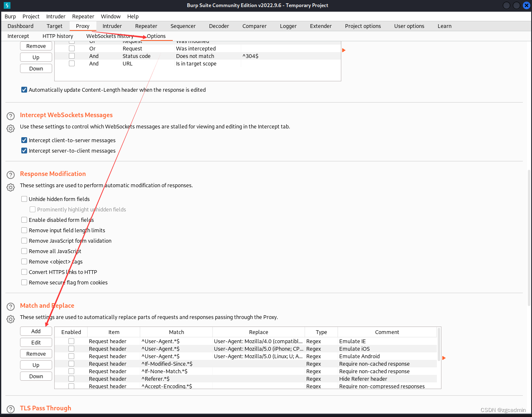Enable the URL in target scope rule checkbox
This screenshot has height=417, width=532.
click(x=72, y=63)
